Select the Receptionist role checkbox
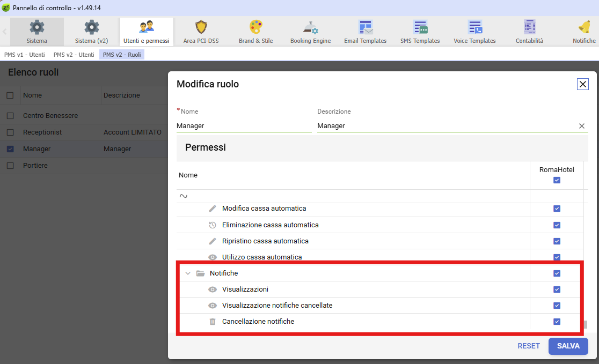The width and height of the screenshot is (599, 364). point(10,132)
